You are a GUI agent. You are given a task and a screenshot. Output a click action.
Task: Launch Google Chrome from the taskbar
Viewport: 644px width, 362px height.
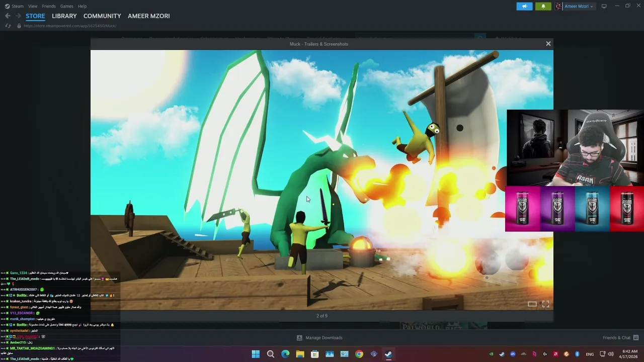click(x=359, y=354)
